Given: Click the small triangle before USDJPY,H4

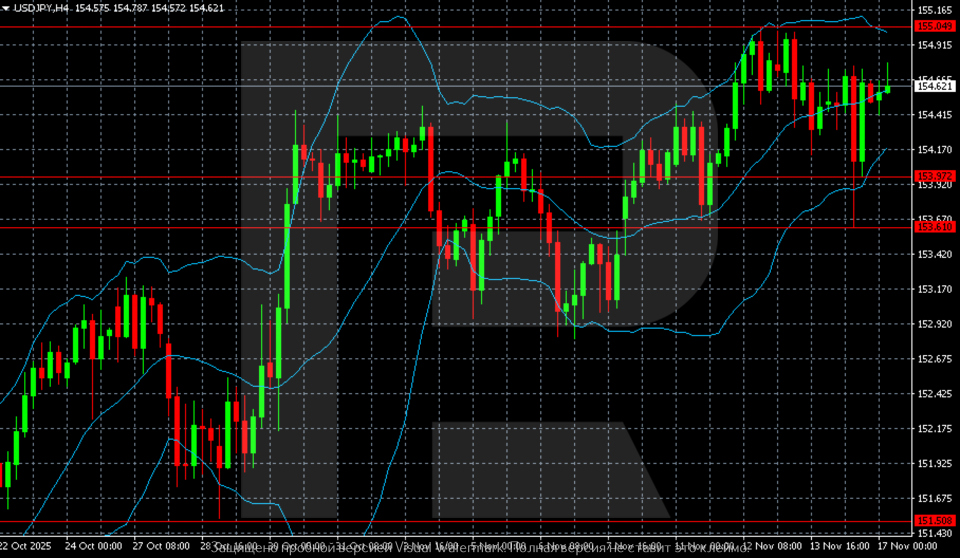Looking at the screenshot, I should 5,8.
